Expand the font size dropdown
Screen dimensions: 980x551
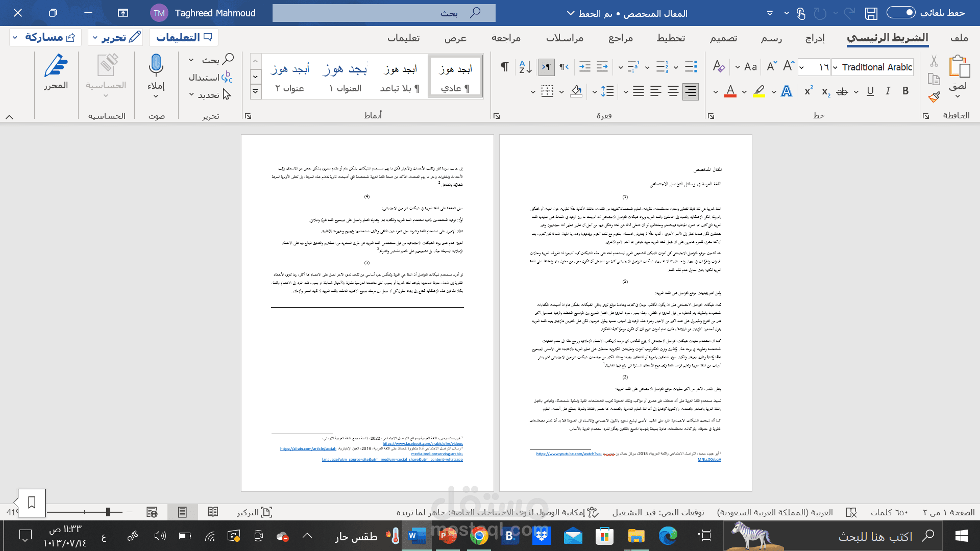[802, 67]
